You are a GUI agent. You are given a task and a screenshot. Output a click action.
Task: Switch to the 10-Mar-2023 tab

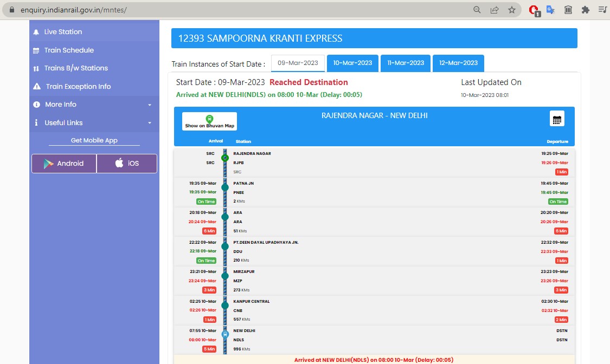(352, 63)
